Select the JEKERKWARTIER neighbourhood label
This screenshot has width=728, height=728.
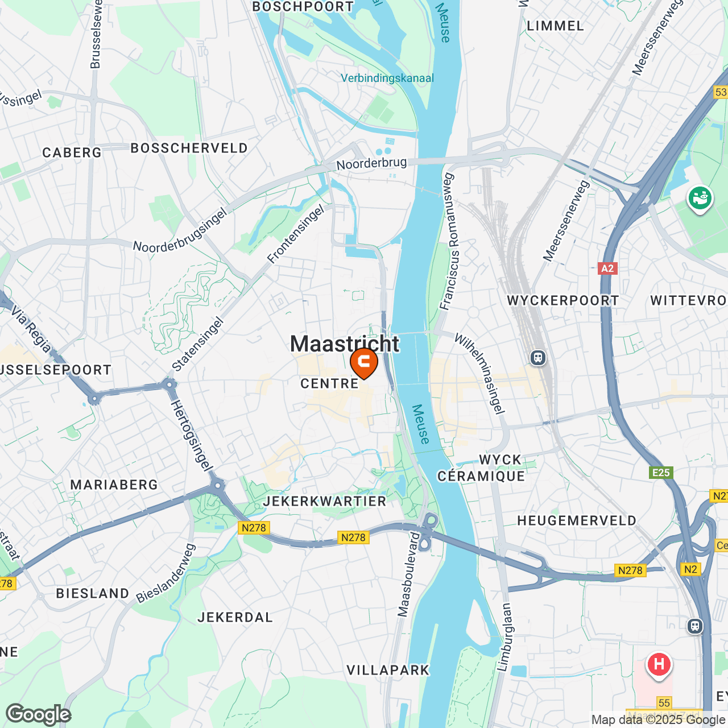pyautogui.click(x=325, y=501)
